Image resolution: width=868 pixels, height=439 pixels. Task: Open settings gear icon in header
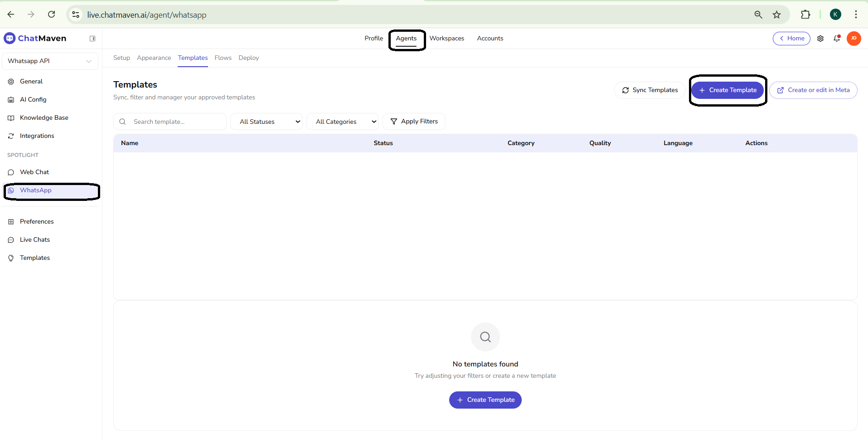(x=820, y=39)
